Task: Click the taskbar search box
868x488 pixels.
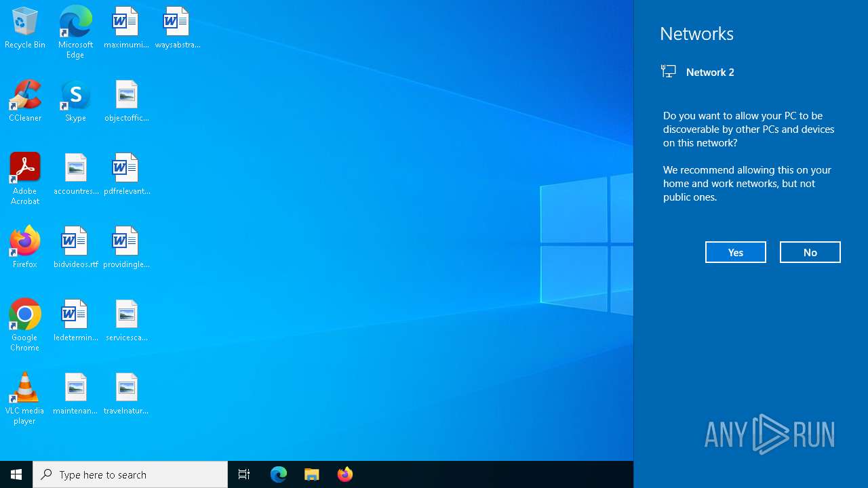Action: (x=130, y=474)
